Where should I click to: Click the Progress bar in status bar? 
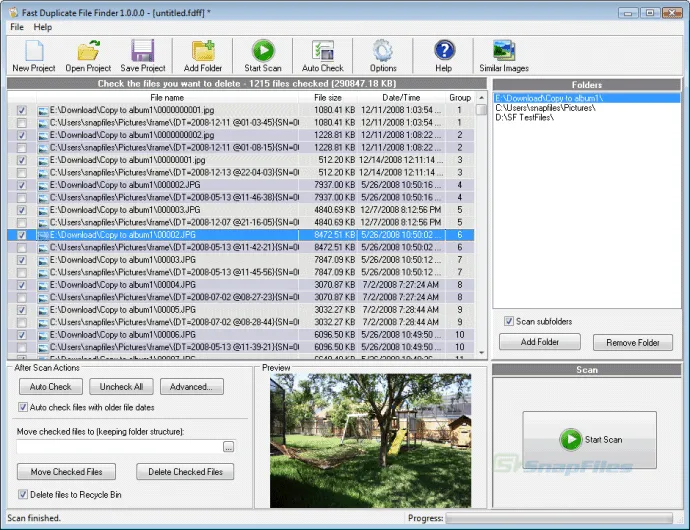[559, 518]
